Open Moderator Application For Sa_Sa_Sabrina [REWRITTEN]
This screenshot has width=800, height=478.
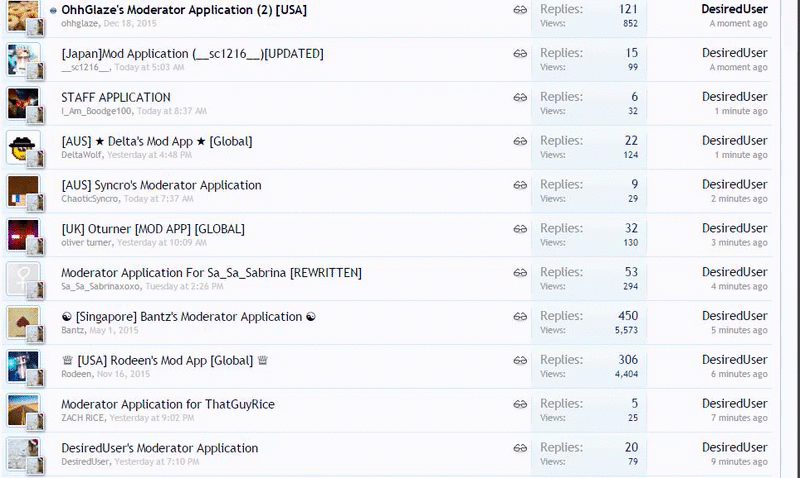tap(211, 273)
